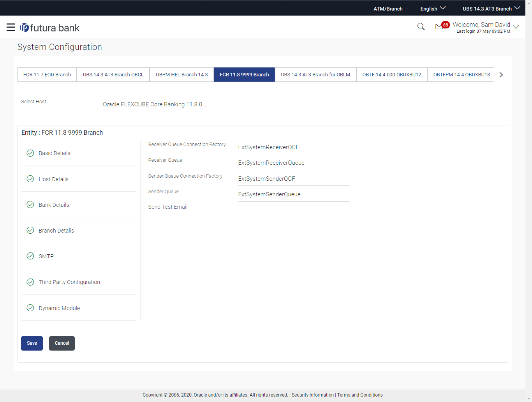Switch to UBS 14.3 AT3 Branch for OBLM tab

tap(315, 75)
